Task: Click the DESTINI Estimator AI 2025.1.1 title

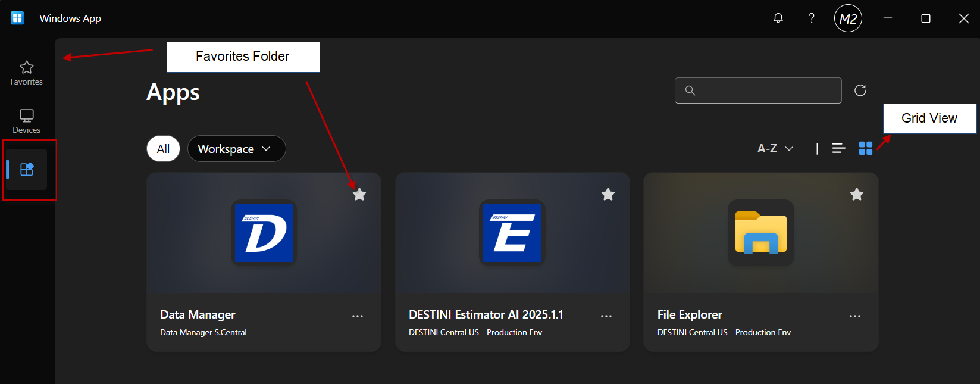Action: 486,314
